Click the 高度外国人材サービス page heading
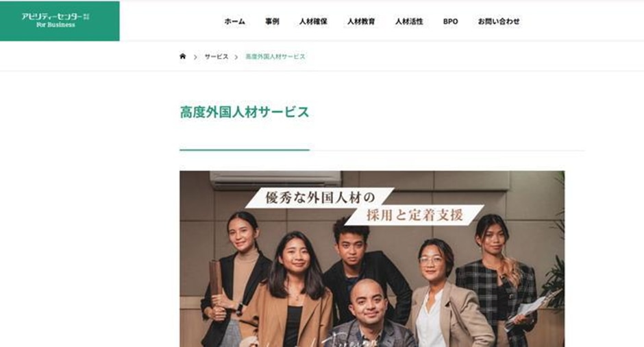Viewport: 644px width, 347px height. coord(245,112)
